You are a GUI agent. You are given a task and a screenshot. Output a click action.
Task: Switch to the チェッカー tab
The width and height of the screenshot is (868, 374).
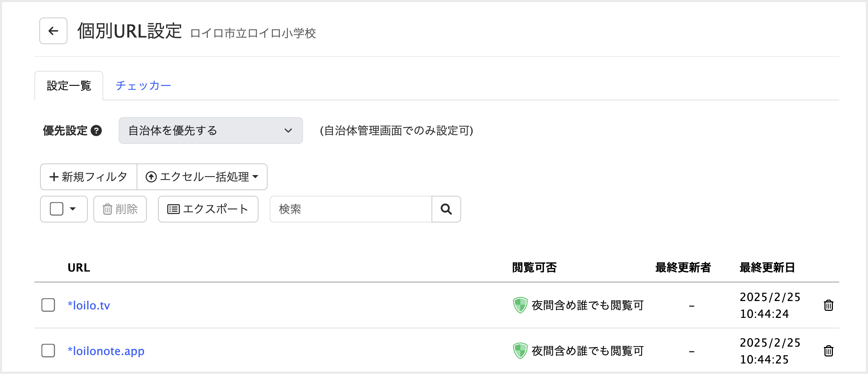click(x=143, y=86)
